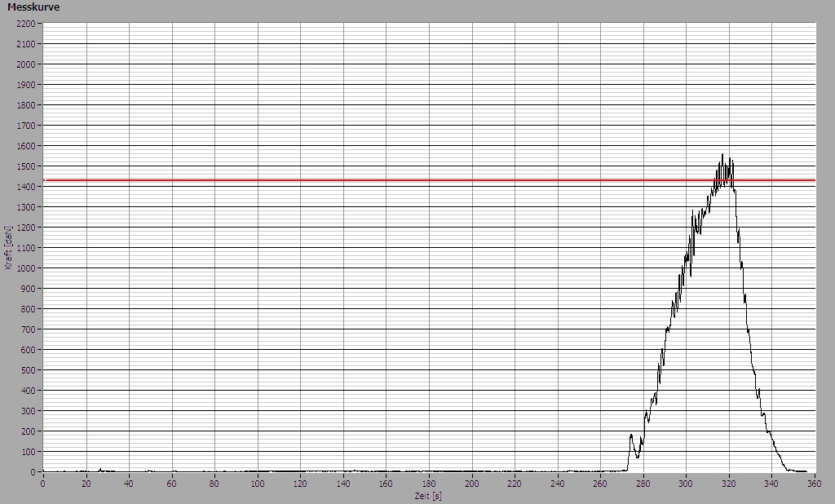Viewport: 835px width, 504px height.
Task: Click the Messkurve chart title
Action: pos(33,7)
